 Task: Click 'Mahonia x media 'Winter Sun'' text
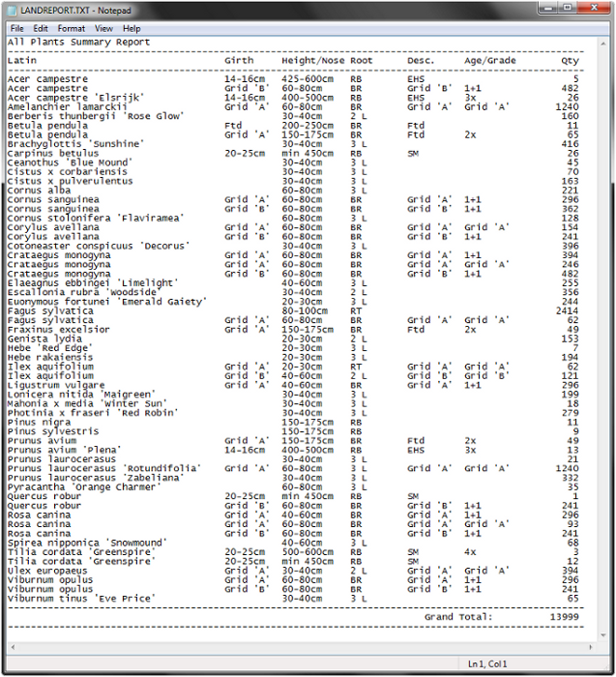[87, 403]
